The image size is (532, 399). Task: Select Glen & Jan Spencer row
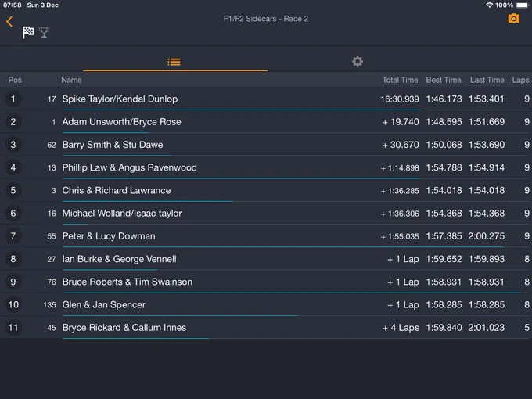click(266, 304)
